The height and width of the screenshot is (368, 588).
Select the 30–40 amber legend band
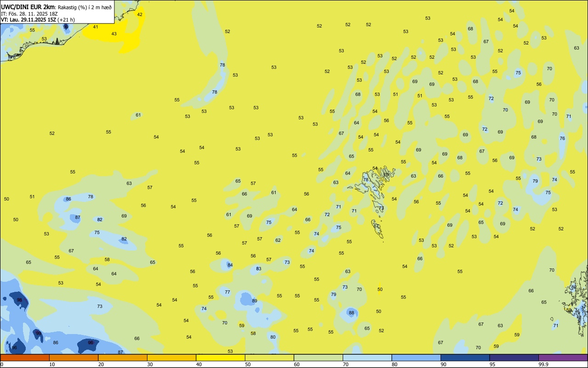click(171, 357)
